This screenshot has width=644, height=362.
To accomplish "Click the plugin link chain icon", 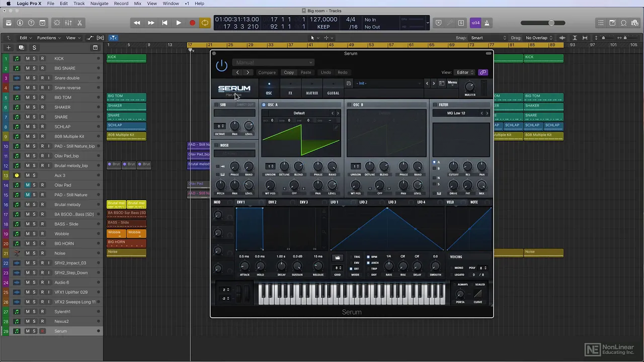I will [483, 72].
